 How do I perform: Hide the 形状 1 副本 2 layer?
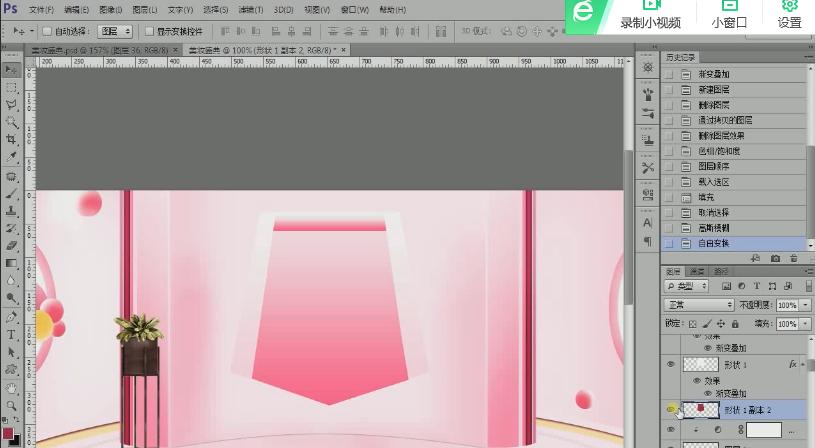[671, 409]
